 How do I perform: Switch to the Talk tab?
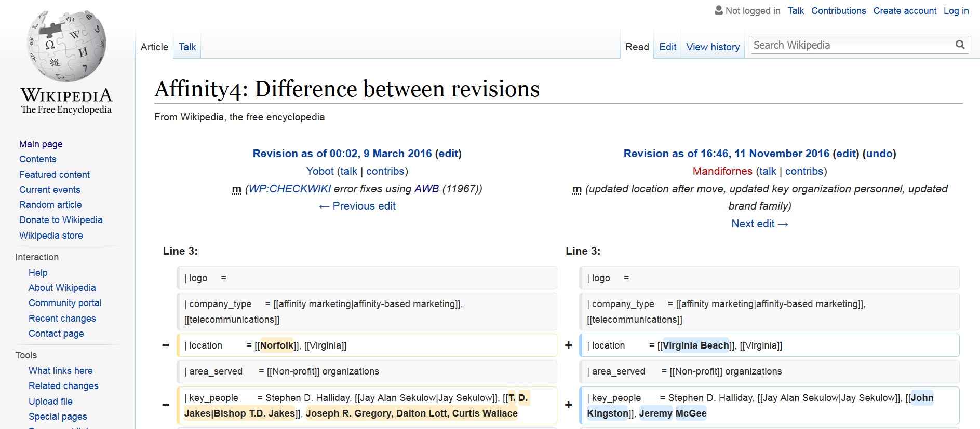pyautogui.click(x=187, y=47)
